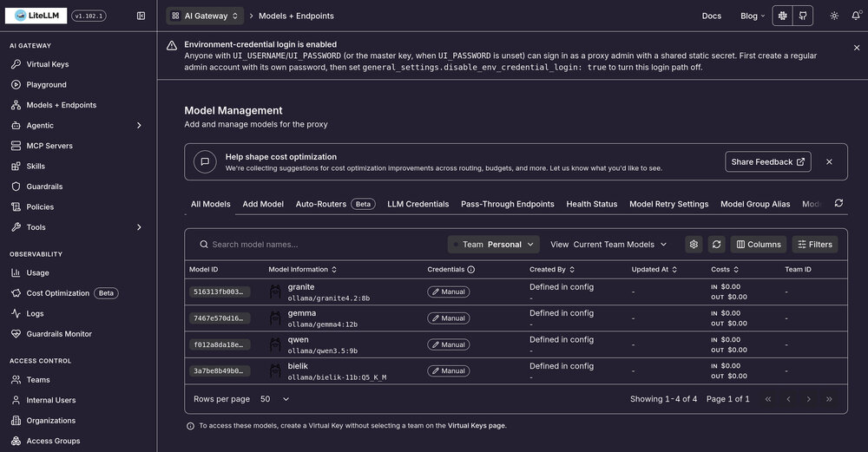Click the Manual credential badge for qwen
868x452 pixels.
coord(449,344)
